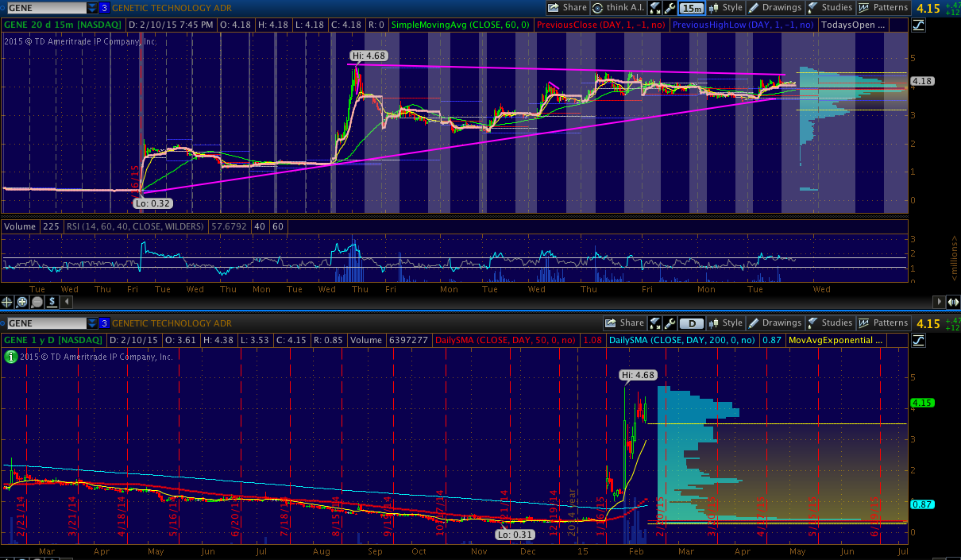Screen dimensions: 961x560
Task: Click the dollar sign icon below top chart
Action: click(52, 302)
